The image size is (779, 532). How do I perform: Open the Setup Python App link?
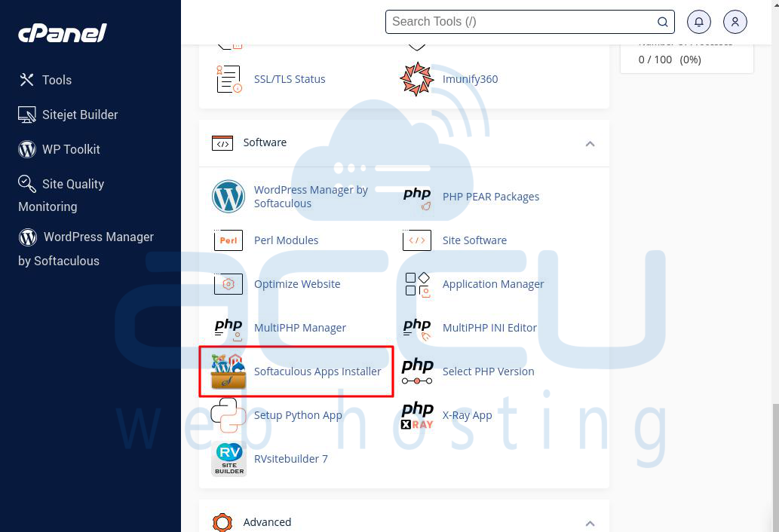tap(298, 415)
